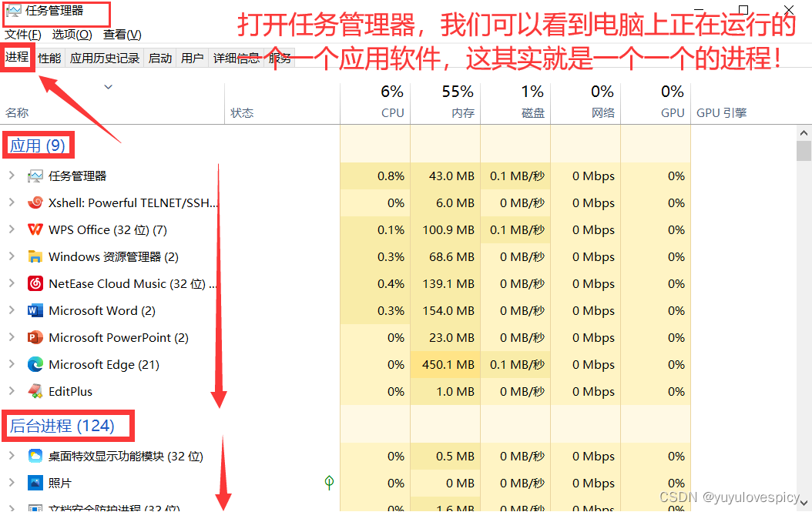Switch to the 用户 tab
The height and width of the screenshot is (512, 812).
(192, 59)
